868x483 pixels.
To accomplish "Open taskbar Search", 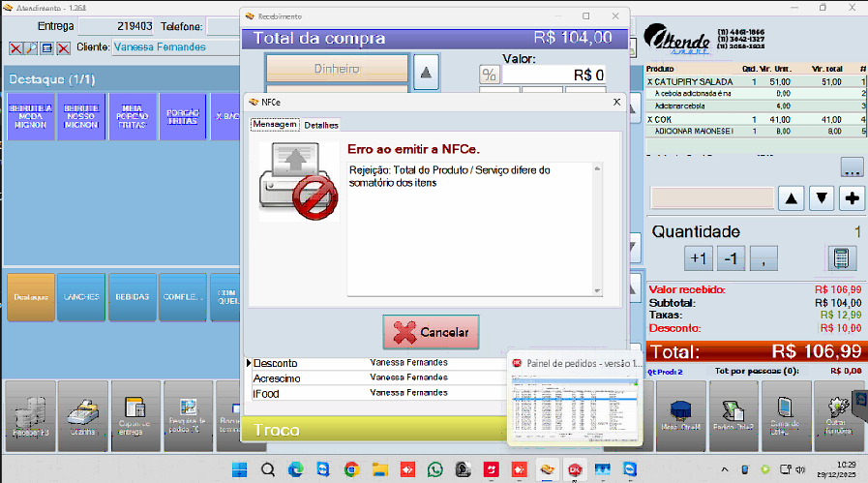I will click(268, 469).
